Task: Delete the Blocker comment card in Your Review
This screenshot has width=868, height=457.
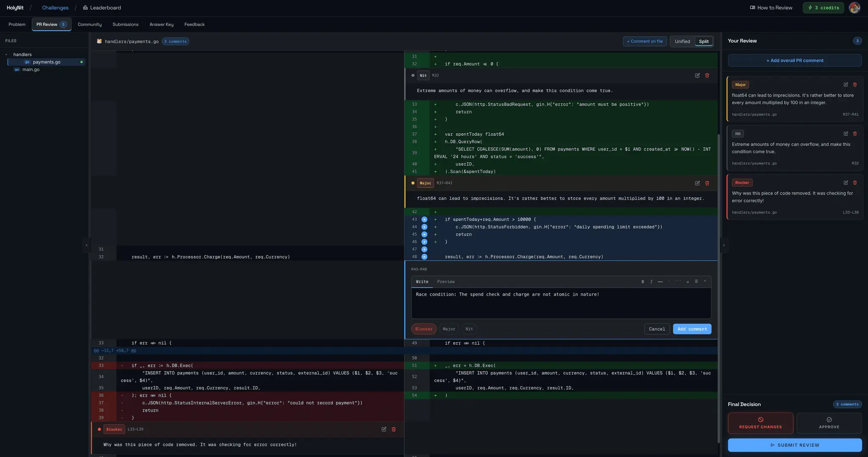Action: pyautogui.click(x=855, y=183)
